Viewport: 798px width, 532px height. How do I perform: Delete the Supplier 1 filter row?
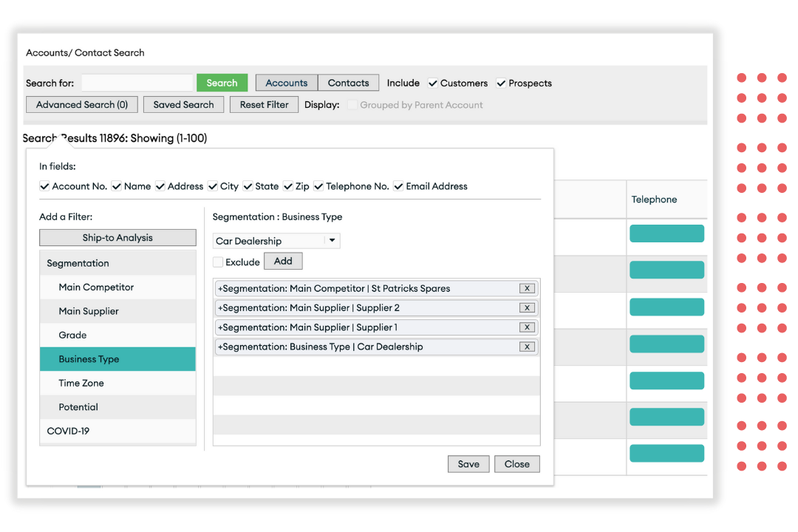coord(526,327)
